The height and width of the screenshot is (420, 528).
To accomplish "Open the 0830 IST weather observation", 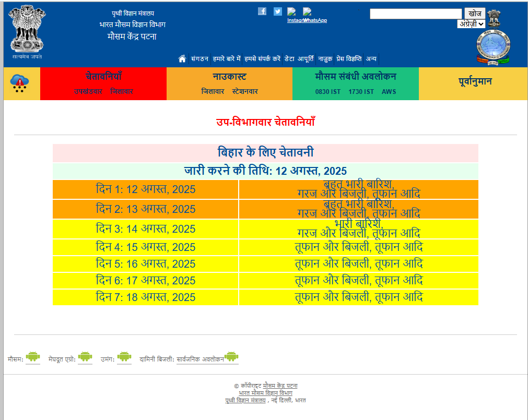I will click(327, 91).
